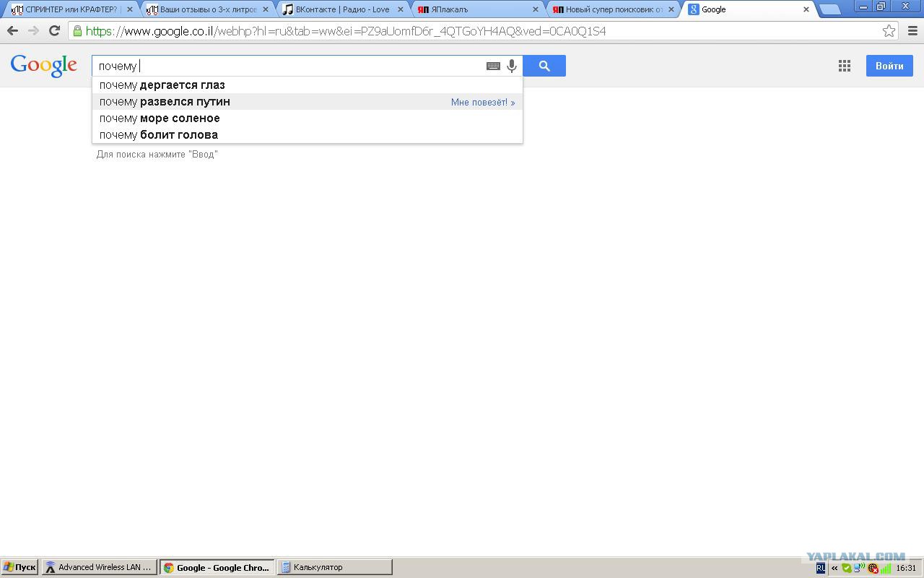Open the Google apps grid
The image size is (924, 578).
pos(844,66)
